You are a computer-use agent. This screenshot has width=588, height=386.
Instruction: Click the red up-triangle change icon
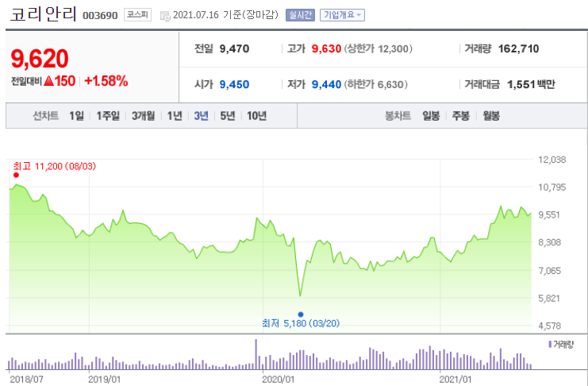[48, 81]
